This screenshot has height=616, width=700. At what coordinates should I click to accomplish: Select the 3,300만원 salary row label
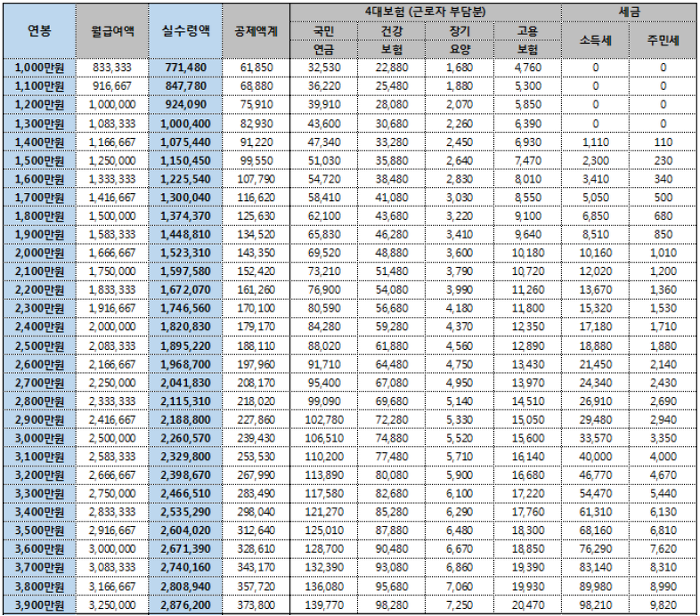pos(40,494)
